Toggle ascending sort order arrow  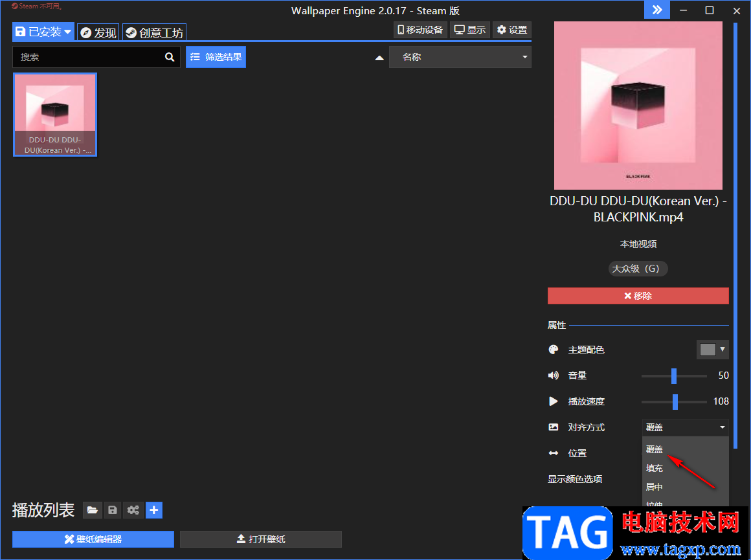(x=379, y=58)
